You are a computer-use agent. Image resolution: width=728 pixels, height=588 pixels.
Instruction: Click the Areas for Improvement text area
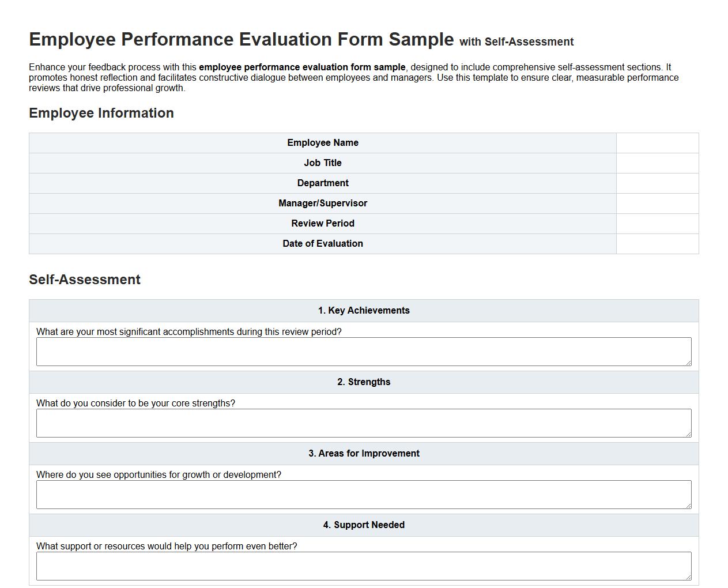point(363,494)
